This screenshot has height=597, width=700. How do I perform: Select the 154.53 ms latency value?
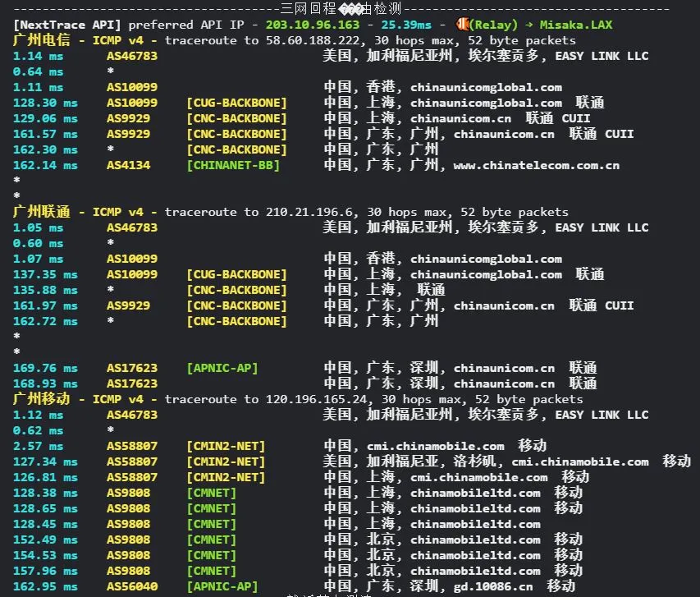pyautogui.click(x=45, y=555)
